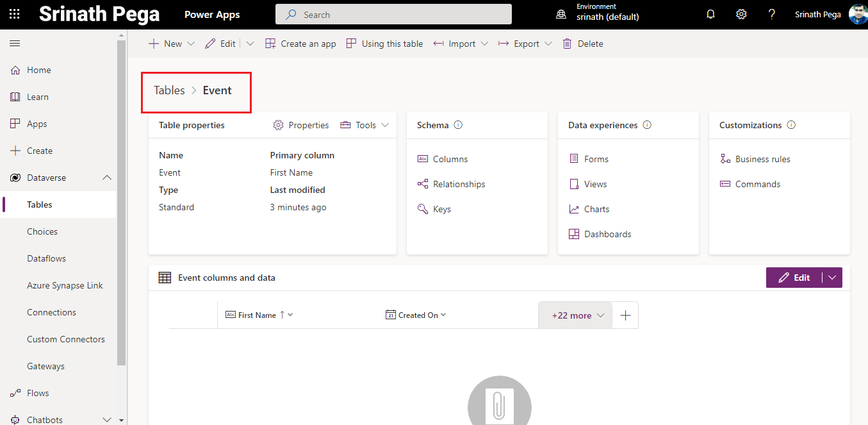Click in the Search box
This screenshot has width=868, height=425.
[393, 14]
